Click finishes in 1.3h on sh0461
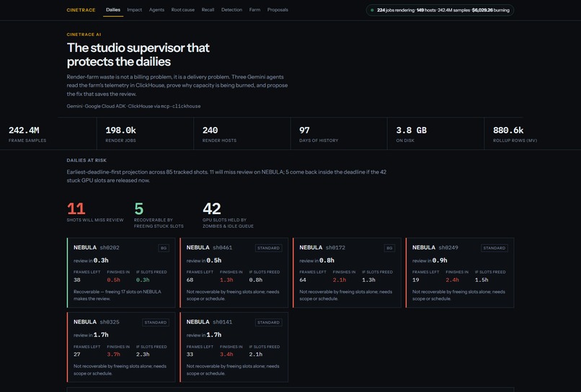This screenshot has height=392, width=581. (226, 280)
